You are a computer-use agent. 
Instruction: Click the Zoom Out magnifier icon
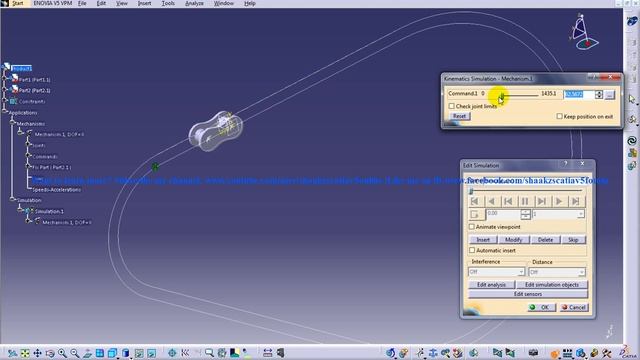75,353
